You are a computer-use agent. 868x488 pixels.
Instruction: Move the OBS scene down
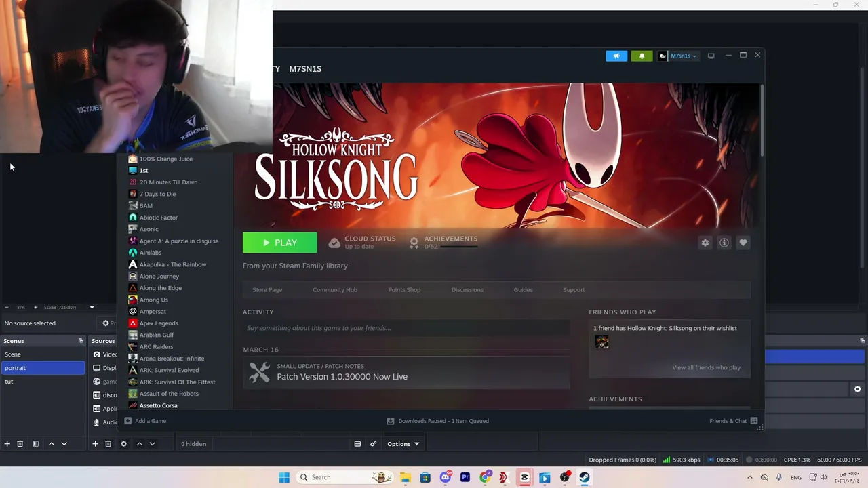point(64,444)
